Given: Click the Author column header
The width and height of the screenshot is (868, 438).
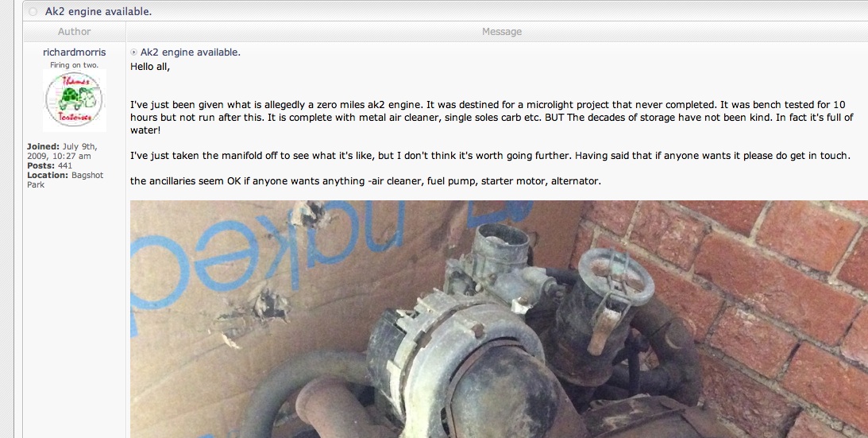Looking at the screenshot, I should [x=74, y=32].
